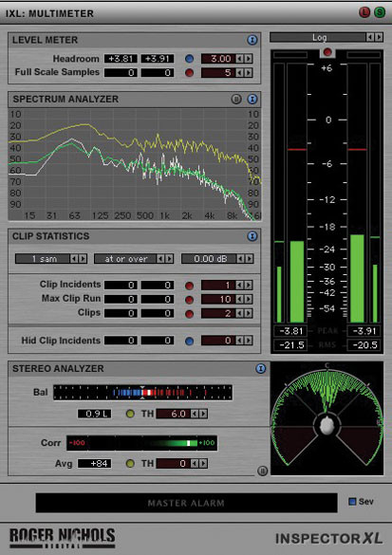This screenshot has height=555, width=392.
Task: Click the Master Alarm display
Action: click(x=186, y=503)
